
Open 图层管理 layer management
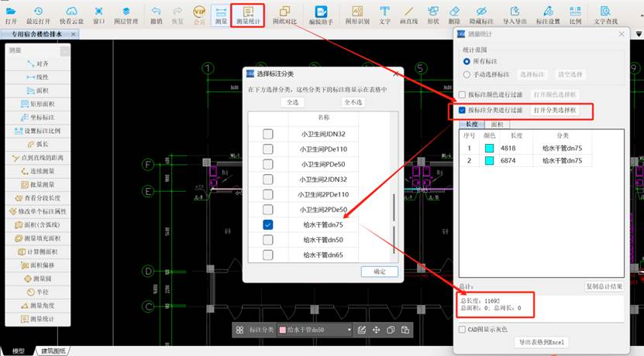(x=126, y=15)
